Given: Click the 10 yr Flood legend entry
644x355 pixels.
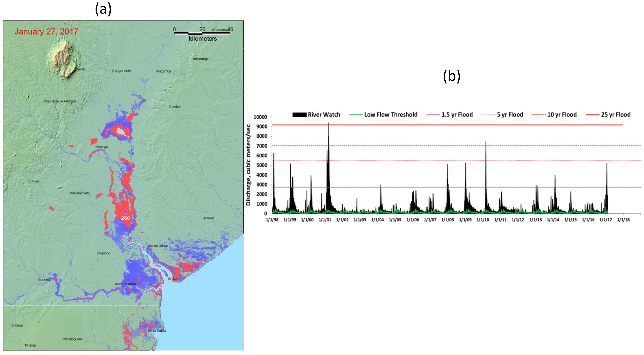Looking at the screenshot, I should (555, 115).
